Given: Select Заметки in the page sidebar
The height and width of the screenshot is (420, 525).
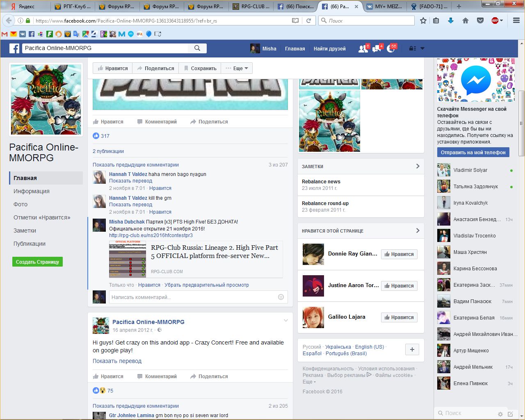Looking at the screenshot, I should (x=25, y=231).
